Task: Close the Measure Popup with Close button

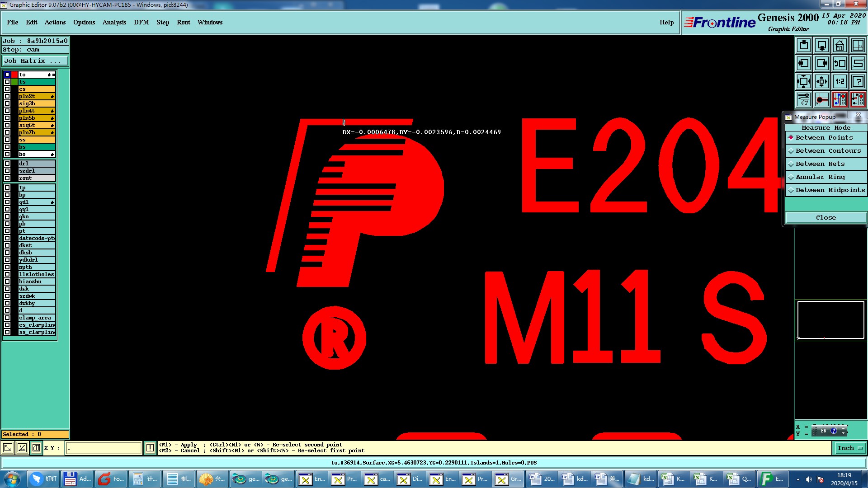Action: [826, 217]
